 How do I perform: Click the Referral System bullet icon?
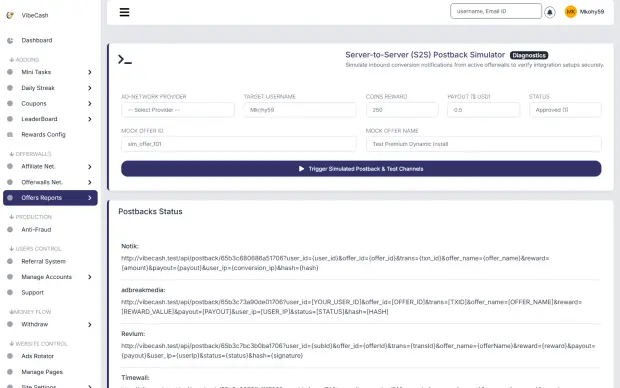click(x=10, y=261)
